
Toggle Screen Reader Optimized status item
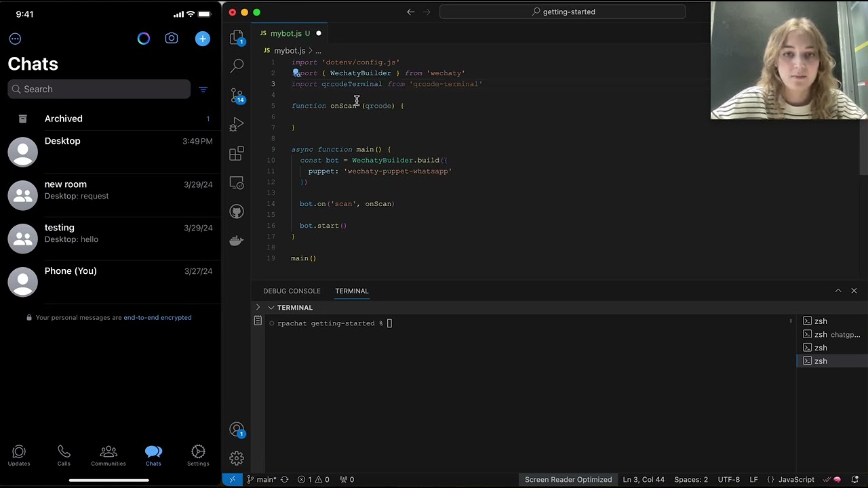pos(568,479)
